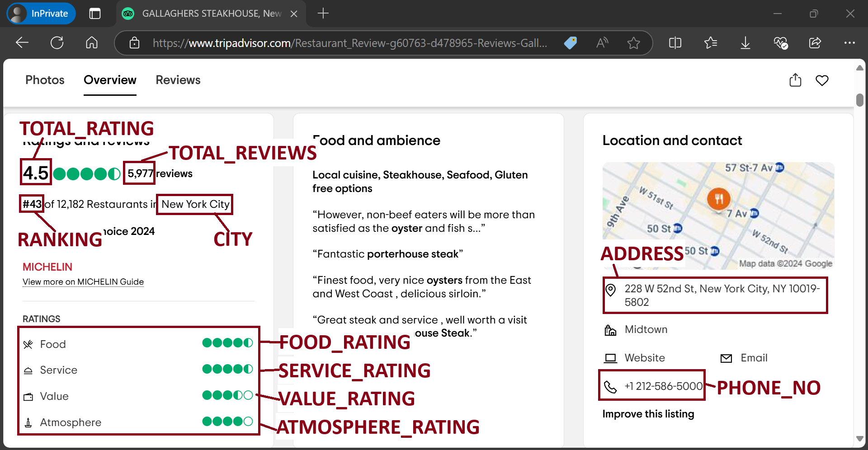868x450 pixels.
Task: Enable split screen view in the toolbar
Action: [675, 43]
